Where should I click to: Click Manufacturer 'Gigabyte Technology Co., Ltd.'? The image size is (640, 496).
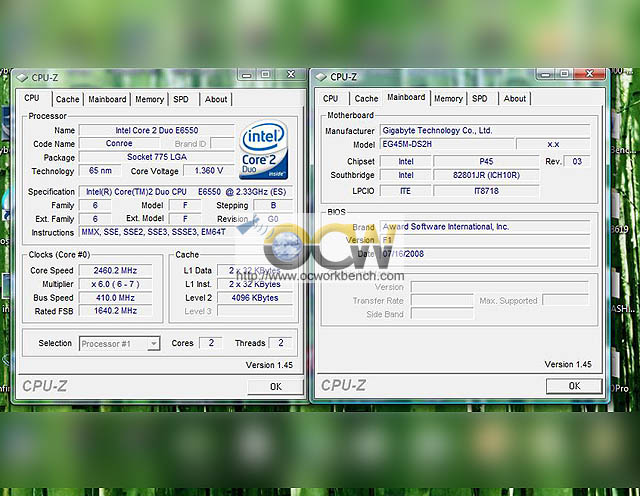tap(485, 131)
